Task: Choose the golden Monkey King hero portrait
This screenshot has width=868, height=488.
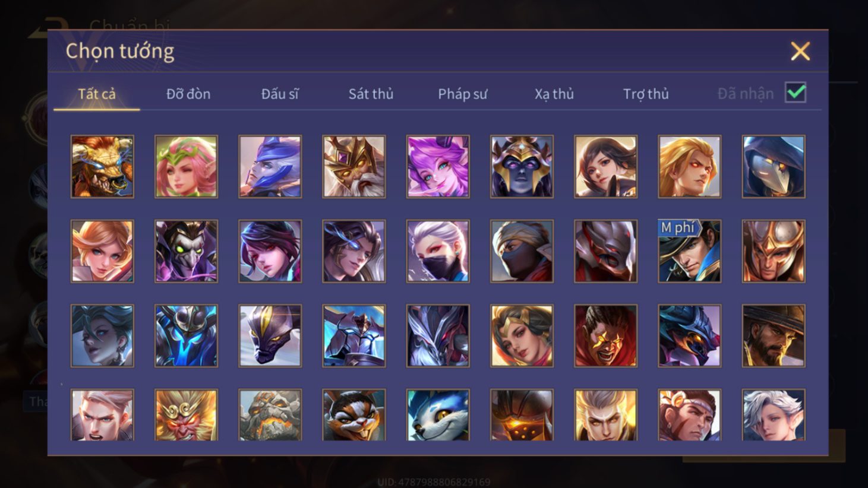Action: [186, 415]
